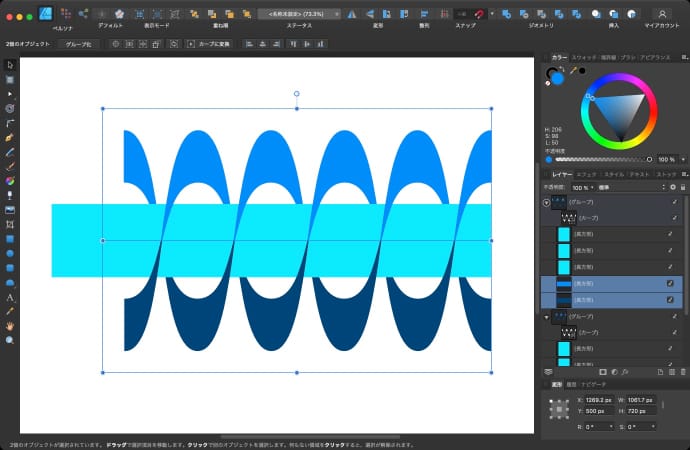Viewport: 690px width, 450px height.
Task: Toggle visibility checkmark of top グループ layer
Action: [x=674, y=201]
